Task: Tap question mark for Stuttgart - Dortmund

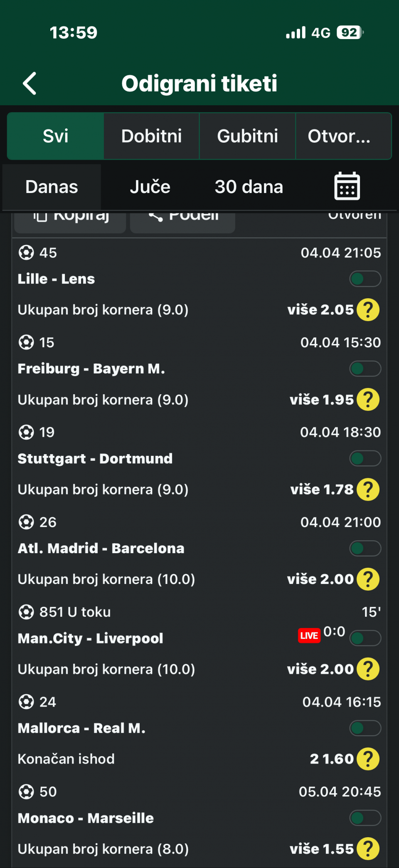Action: point(368,490)
